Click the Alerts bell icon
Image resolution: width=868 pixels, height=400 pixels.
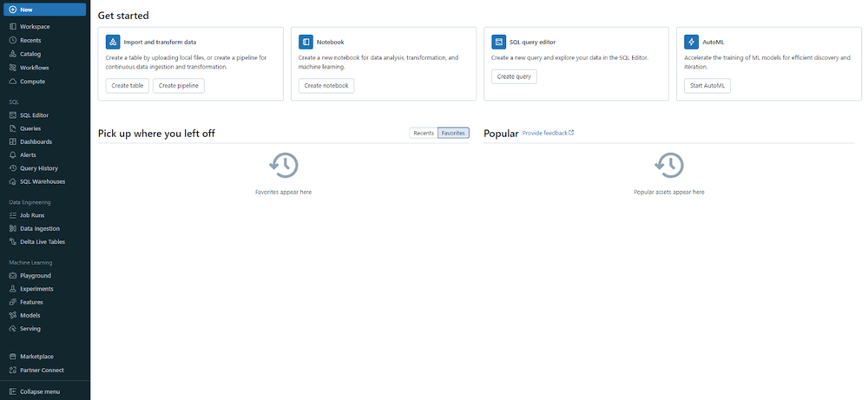coord(13,155)
